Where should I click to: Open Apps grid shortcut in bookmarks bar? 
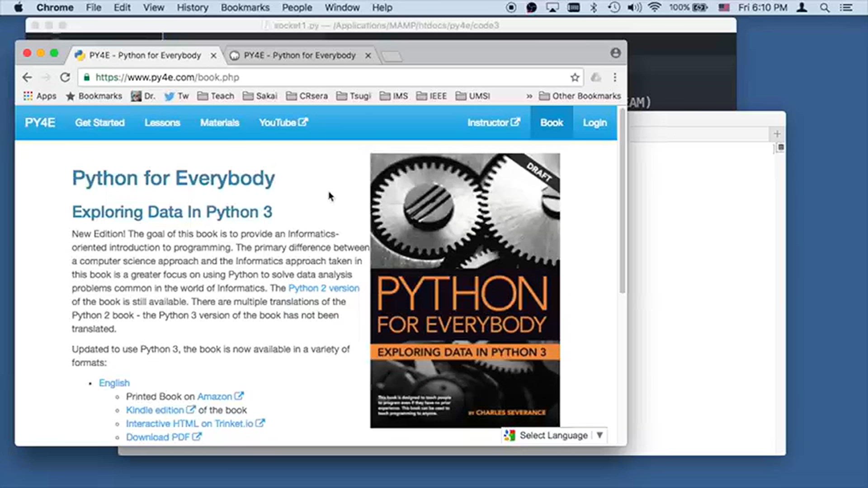(40, 96)
